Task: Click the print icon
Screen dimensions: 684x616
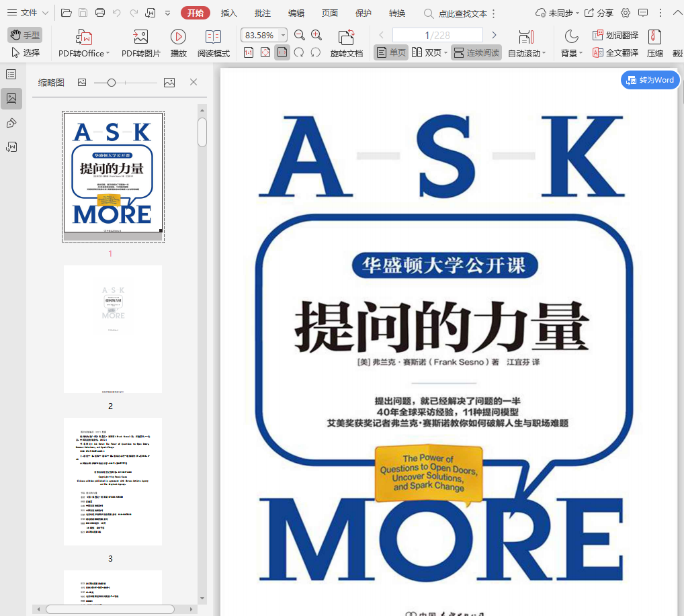Action: [100, 13]
